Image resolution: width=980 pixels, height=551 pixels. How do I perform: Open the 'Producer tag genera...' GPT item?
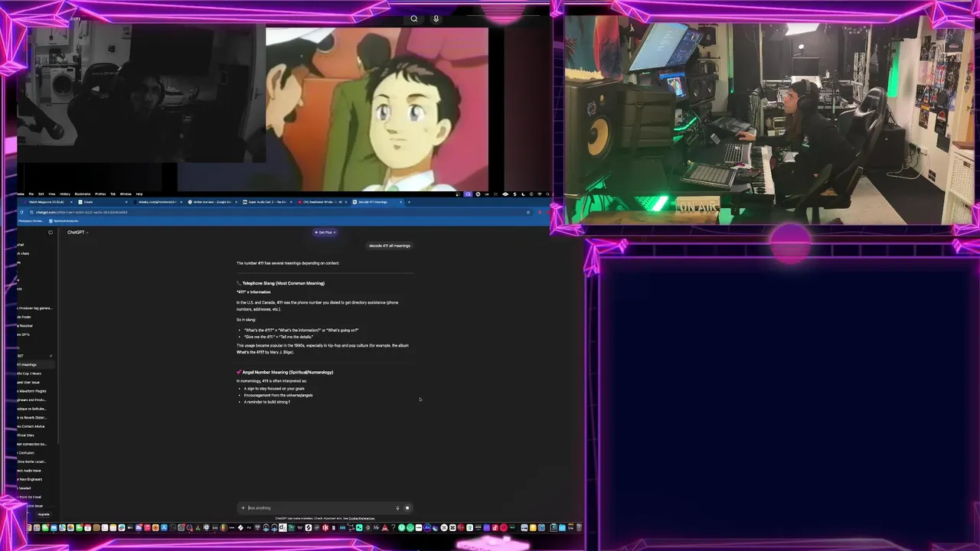[35, 308]
